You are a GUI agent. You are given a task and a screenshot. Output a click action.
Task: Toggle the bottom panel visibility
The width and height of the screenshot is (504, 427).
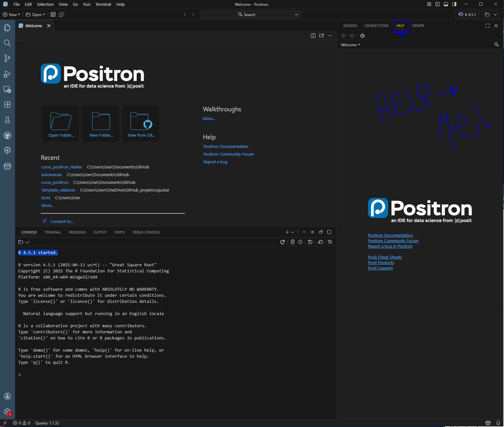pyautogui.click(x=446, y=4)
